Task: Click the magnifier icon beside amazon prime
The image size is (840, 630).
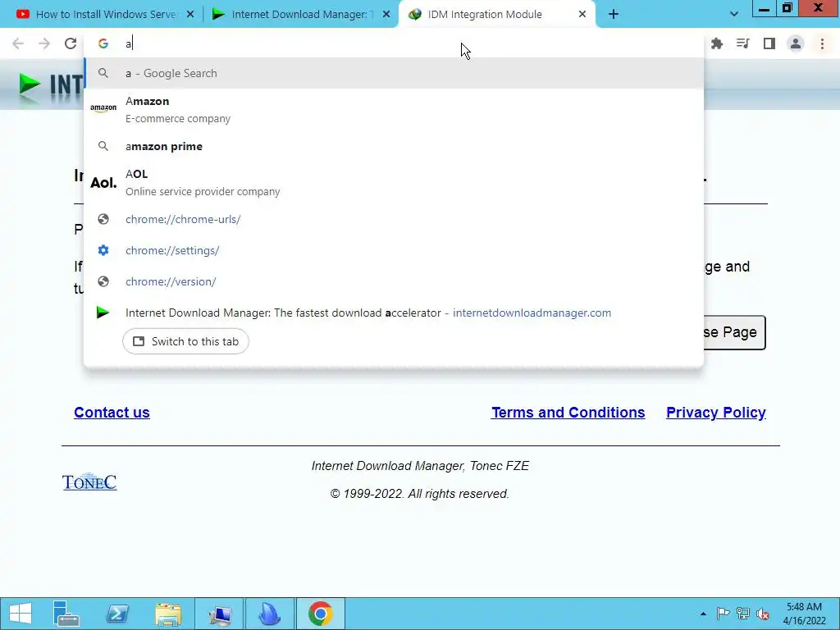Action: tap(103, 146)
